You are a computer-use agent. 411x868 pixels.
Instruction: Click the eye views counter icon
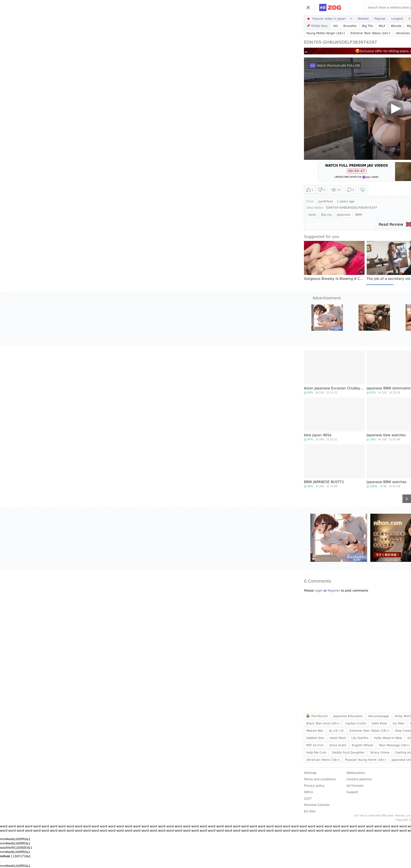[334, 190]
